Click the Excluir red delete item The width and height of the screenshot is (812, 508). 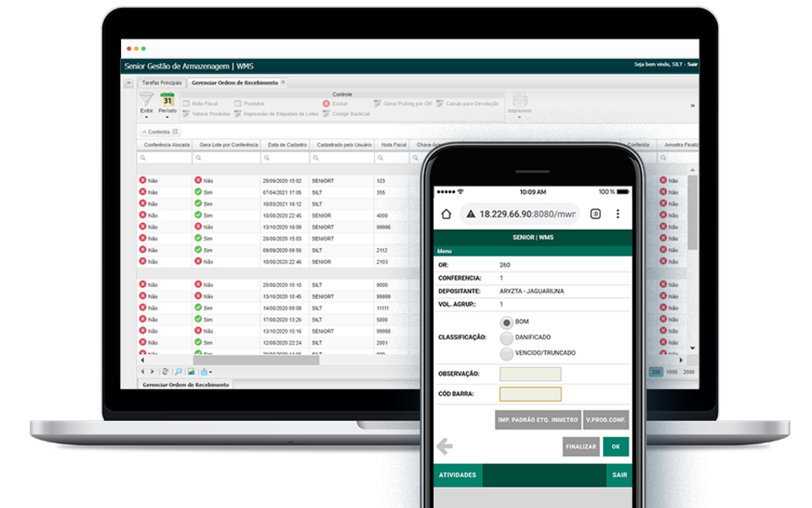(335, 103)
